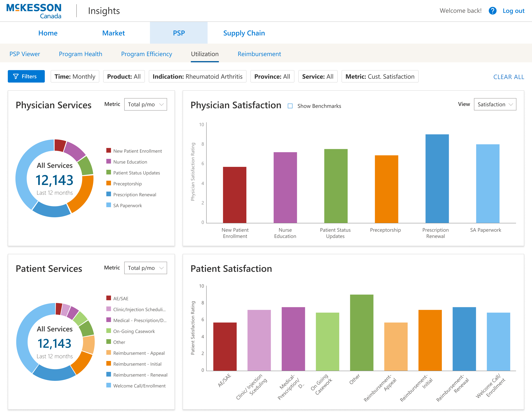Click the red New Patient Enrollment legend swatch
The image size is (532, 419).
(x=108, y=150)
